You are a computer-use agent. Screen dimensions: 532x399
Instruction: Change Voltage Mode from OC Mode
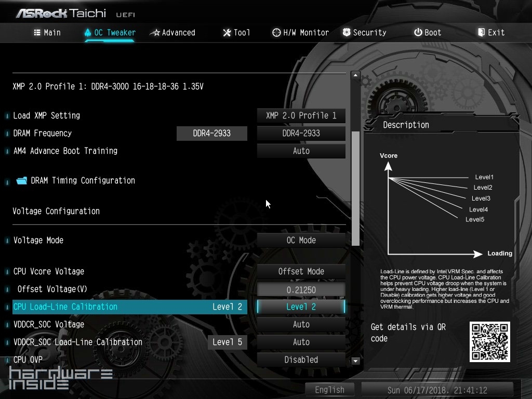(301, 240)
